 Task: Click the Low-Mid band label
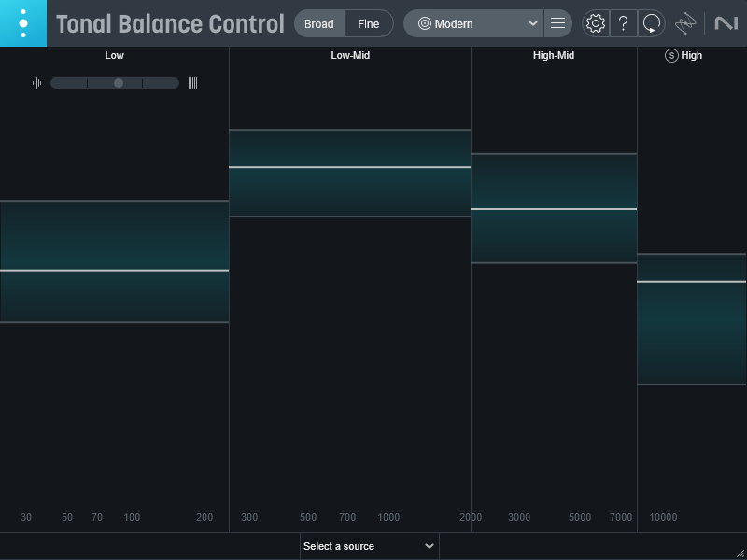[350, 55]
